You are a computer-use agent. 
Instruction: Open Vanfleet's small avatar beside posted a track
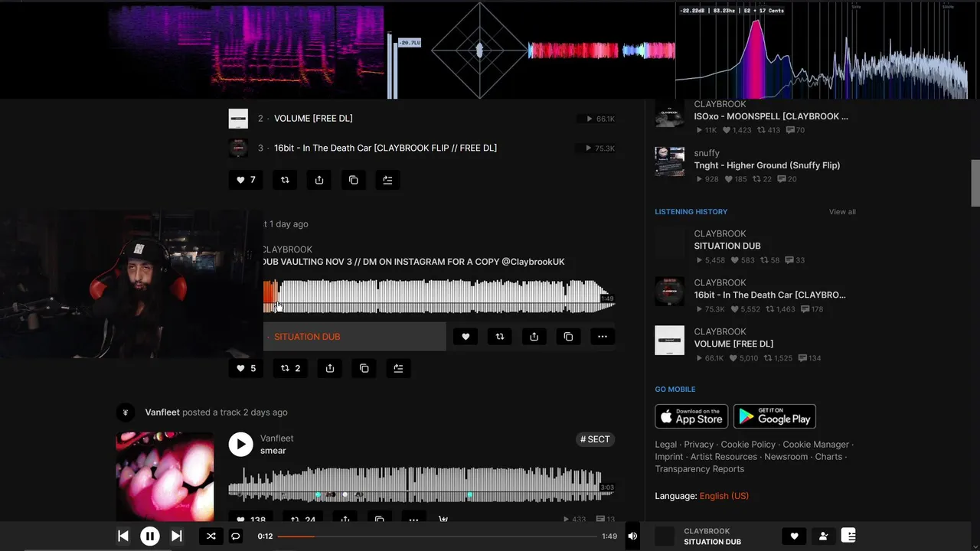point(126,412)
